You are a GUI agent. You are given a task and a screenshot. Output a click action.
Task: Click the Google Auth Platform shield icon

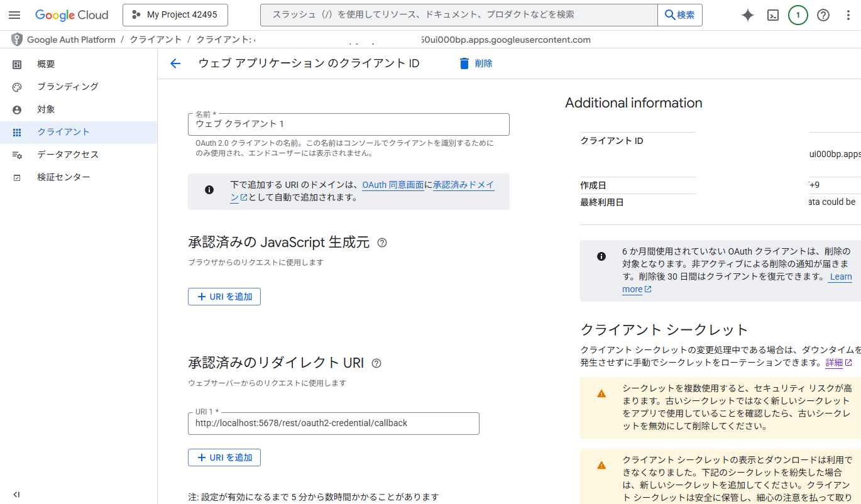point(17,40)
